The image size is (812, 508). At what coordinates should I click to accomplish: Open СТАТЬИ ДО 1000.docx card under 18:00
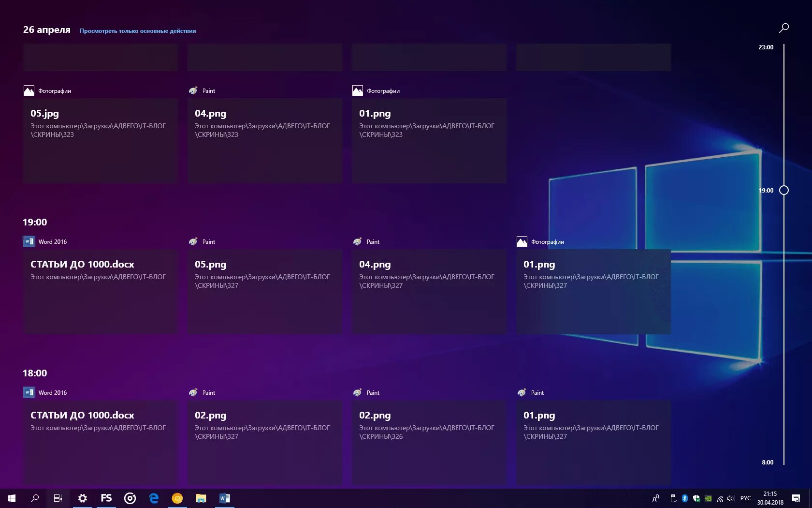coord(101,442)
